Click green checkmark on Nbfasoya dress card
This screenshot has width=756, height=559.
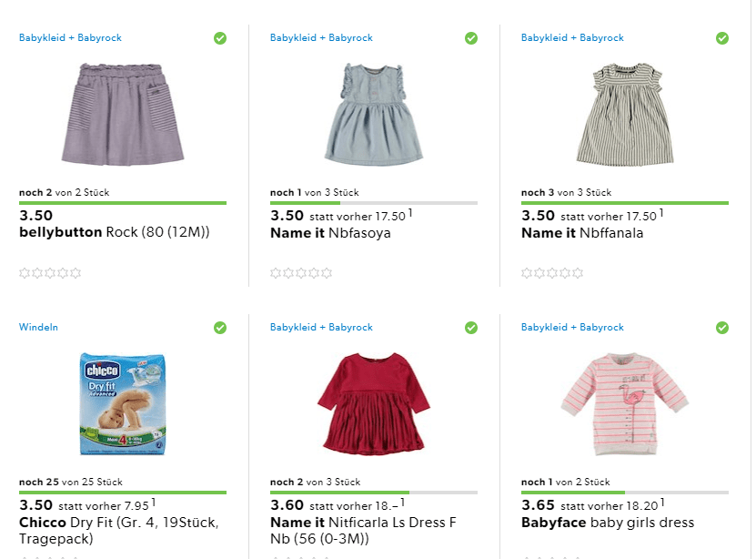coord(471,38)
